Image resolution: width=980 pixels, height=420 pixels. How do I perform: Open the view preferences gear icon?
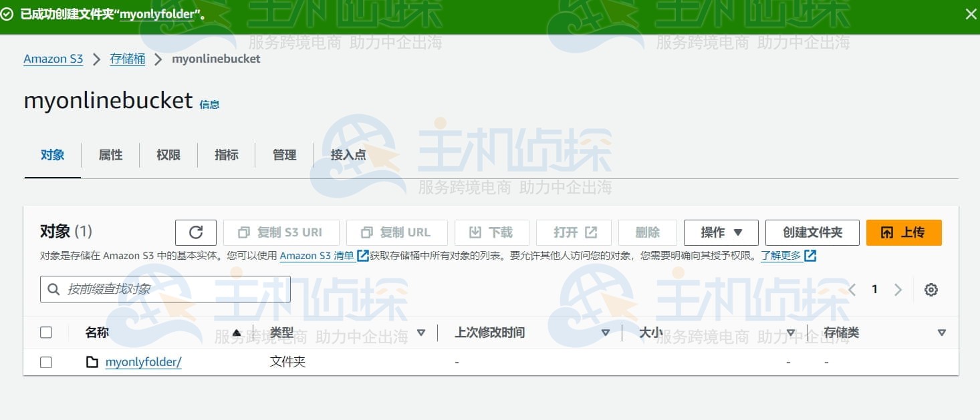click(931, 289)
